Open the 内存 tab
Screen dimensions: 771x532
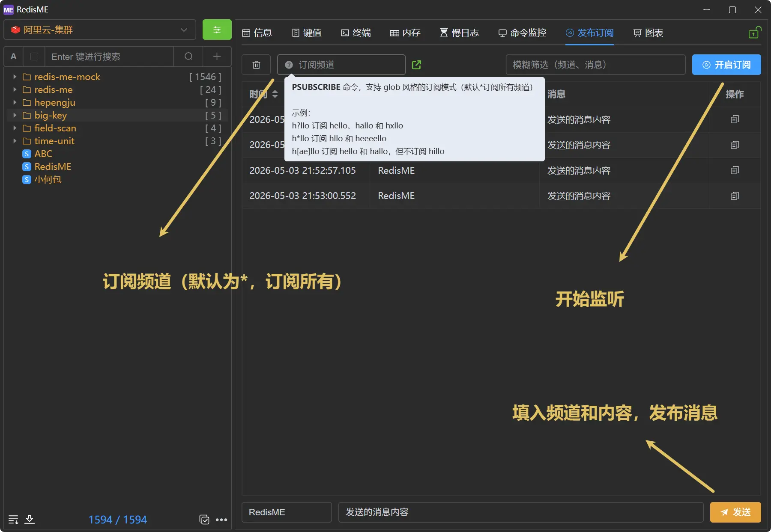point(405,33)
